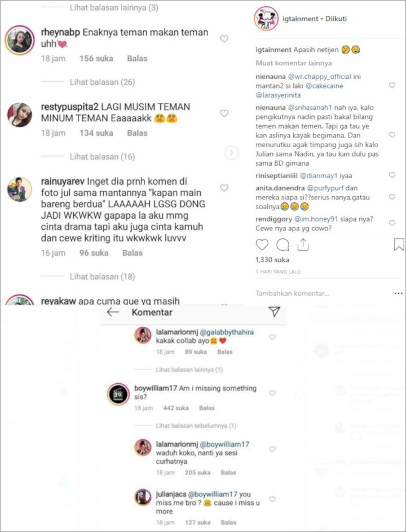
Task: Save the post with the bookmark icon
Action: 399,245
